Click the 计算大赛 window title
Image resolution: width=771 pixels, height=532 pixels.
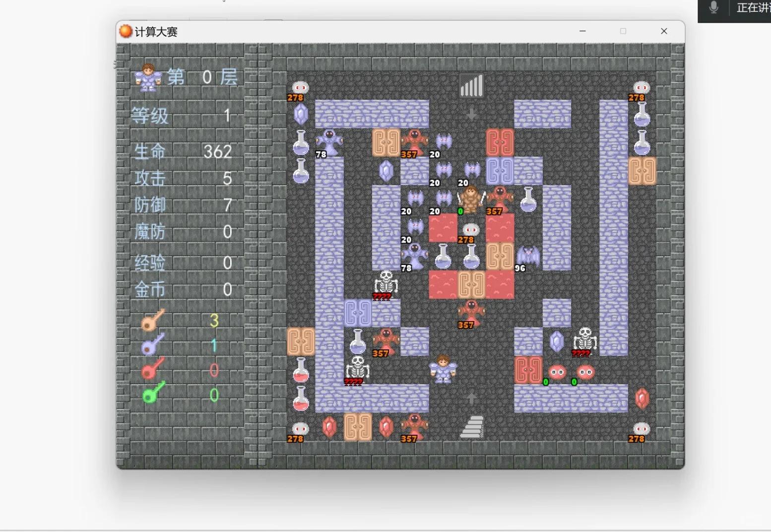(156, 32)
